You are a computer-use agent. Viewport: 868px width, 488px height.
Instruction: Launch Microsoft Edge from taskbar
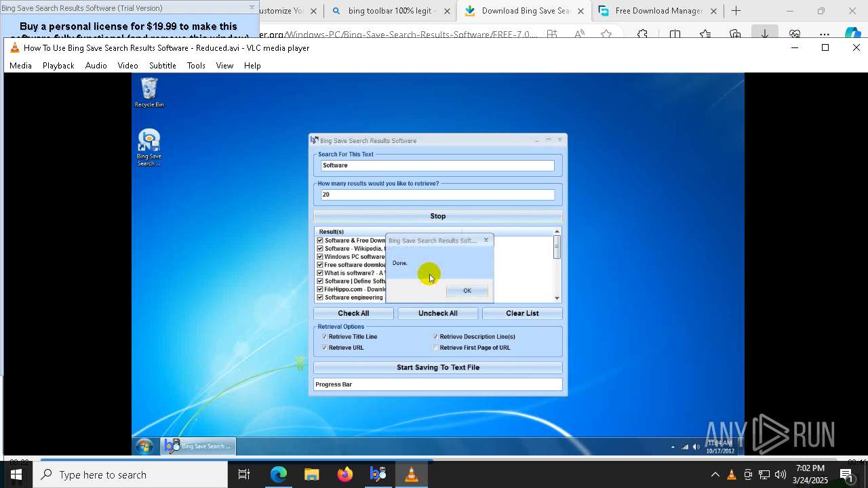pos(279,474)
